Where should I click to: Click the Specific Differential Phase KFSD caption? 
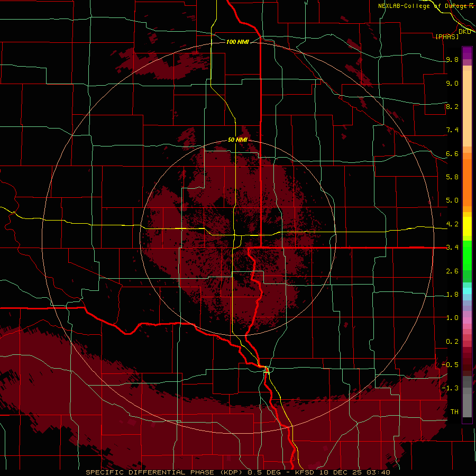coord(238,472)
